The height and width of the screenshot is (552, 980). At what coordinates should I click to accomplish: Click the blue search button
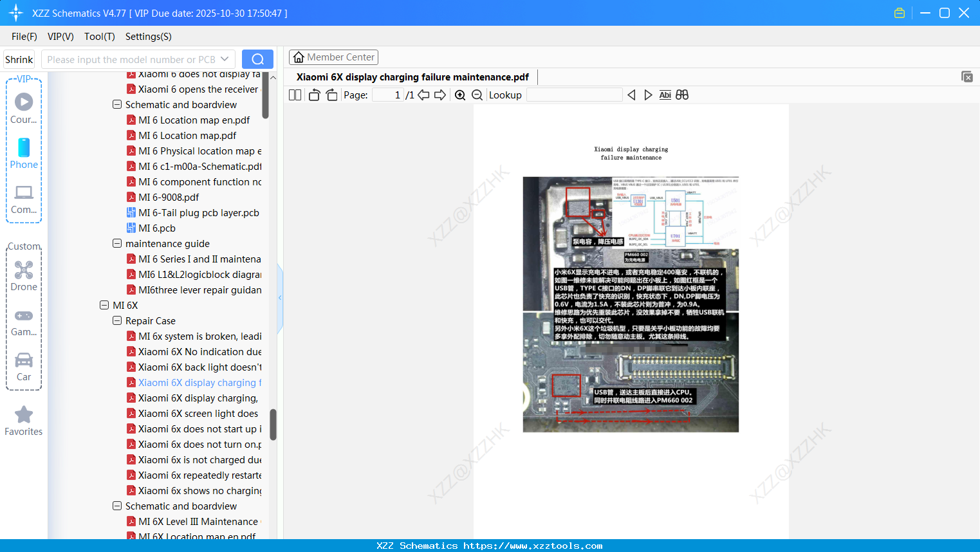click(x=257, y=59)
